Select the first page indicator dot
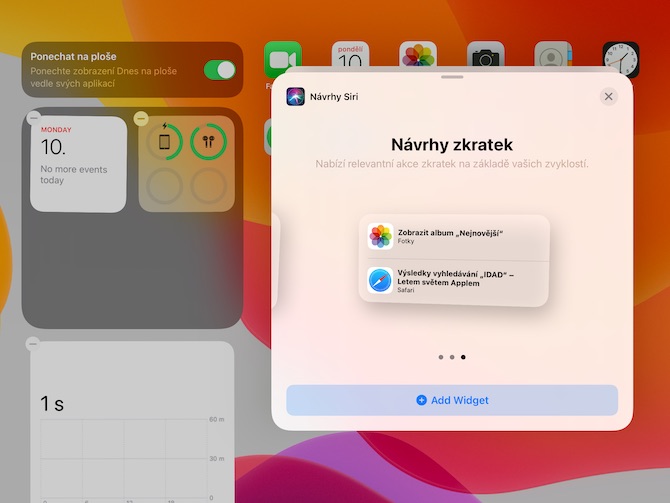Screen dimensions: 670x503 coord(441,357)
